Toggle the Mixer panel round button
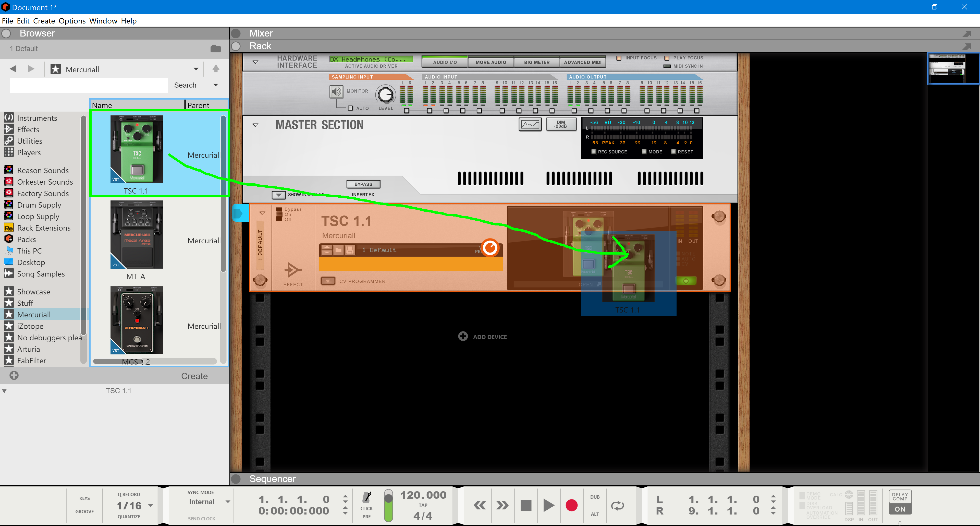Viewport: 980px width, 526px height. pos(236,33)
